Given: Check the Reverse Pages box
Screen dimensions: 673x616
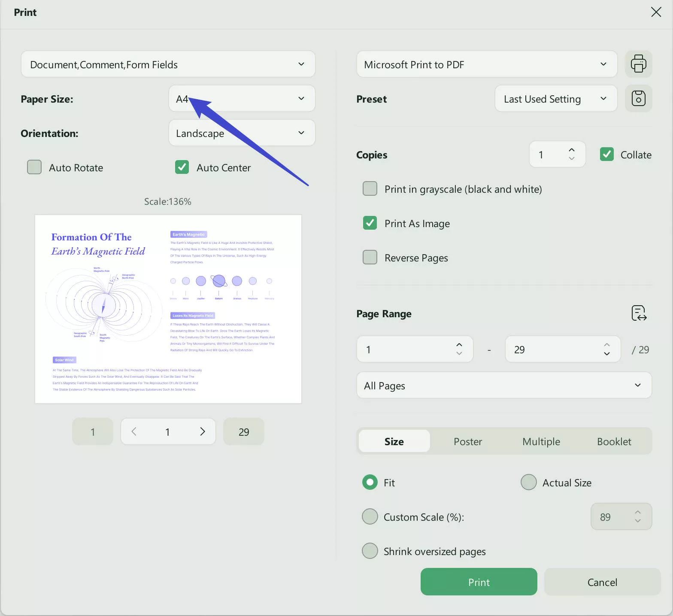Looking at the screenshot, I should pyautogui.click(x=370, y=258).
